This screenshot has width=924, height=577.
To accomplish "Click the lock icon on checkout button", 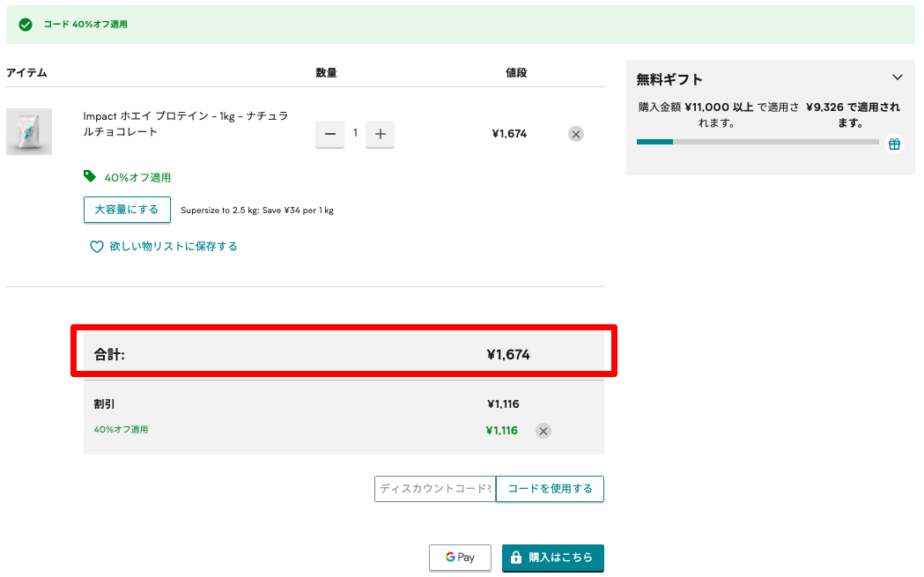I will pos(516,557).
